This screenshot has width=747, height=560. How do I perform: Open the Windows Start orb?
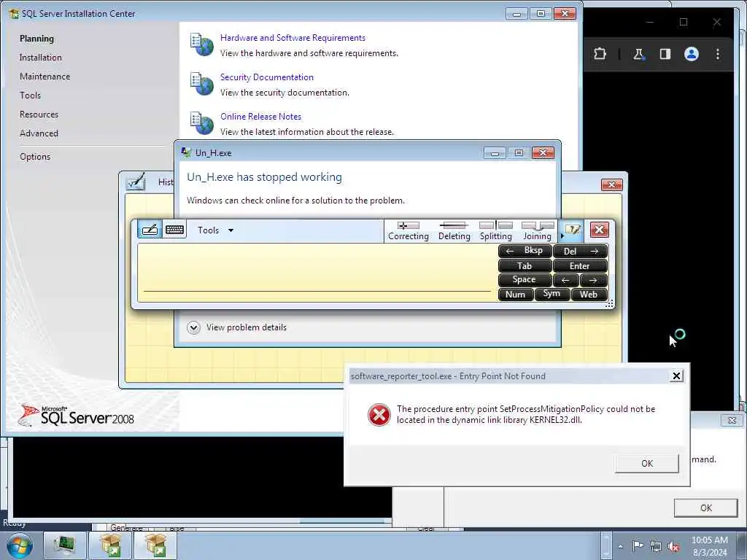tap(19, 546)
